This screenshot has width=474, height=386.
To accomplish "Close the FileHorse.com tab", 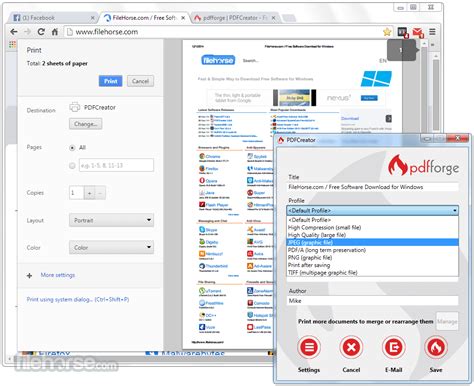I will click(183, 18).
